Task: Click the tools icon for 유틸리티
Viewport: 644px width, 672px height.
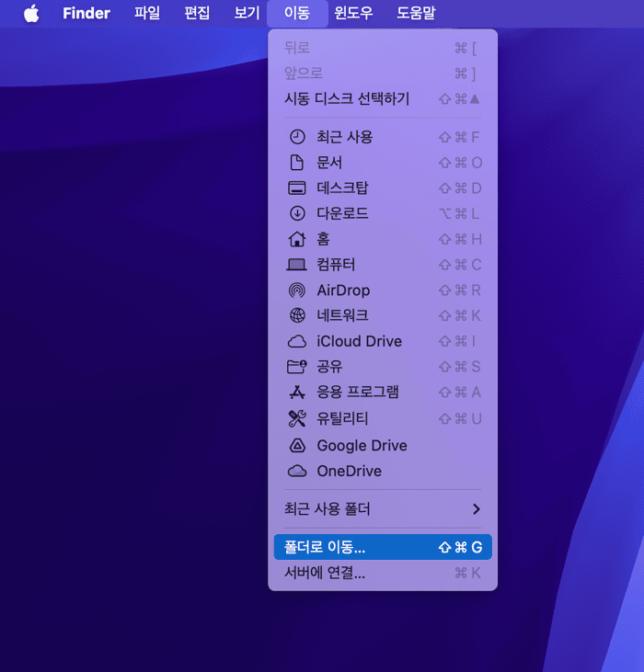Action: pyautogui.click(x=297, y=418)
